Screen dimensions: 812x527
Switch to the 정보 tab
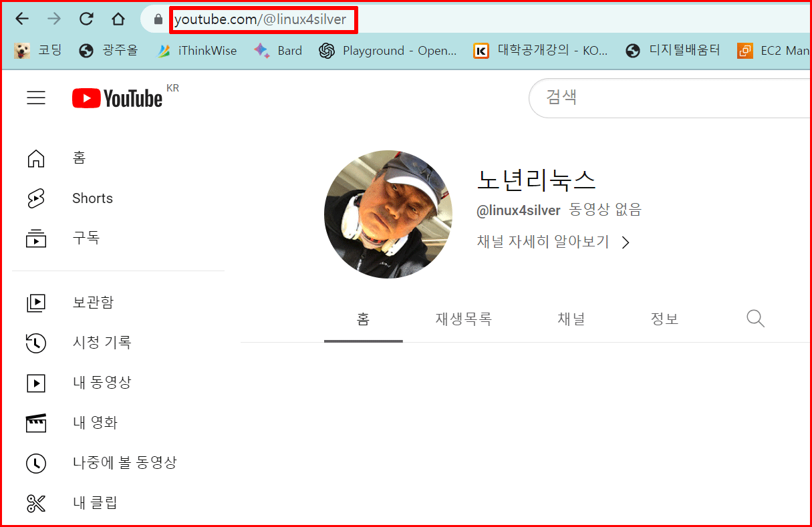tap(665, 320)
